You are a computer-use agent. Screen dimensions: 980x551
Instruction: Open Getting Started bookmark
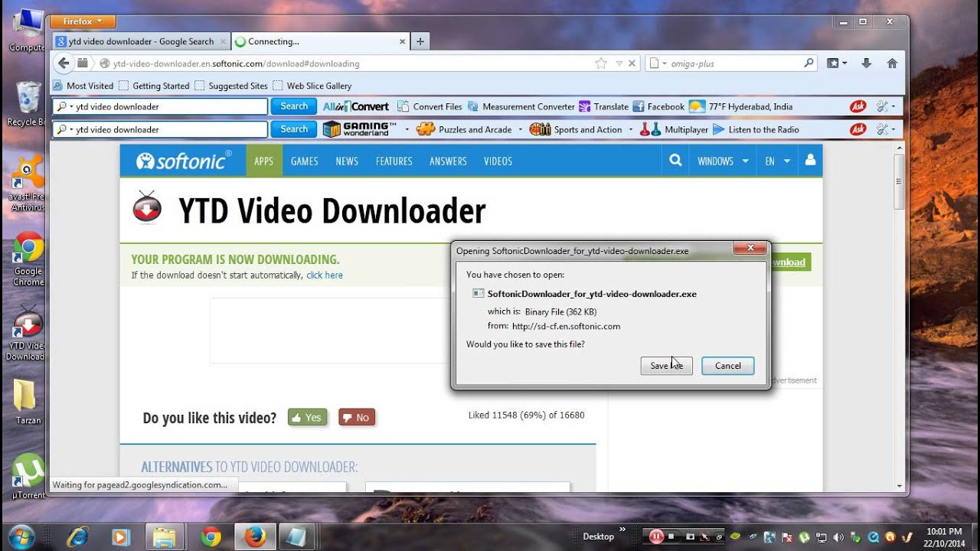point(154,86)
